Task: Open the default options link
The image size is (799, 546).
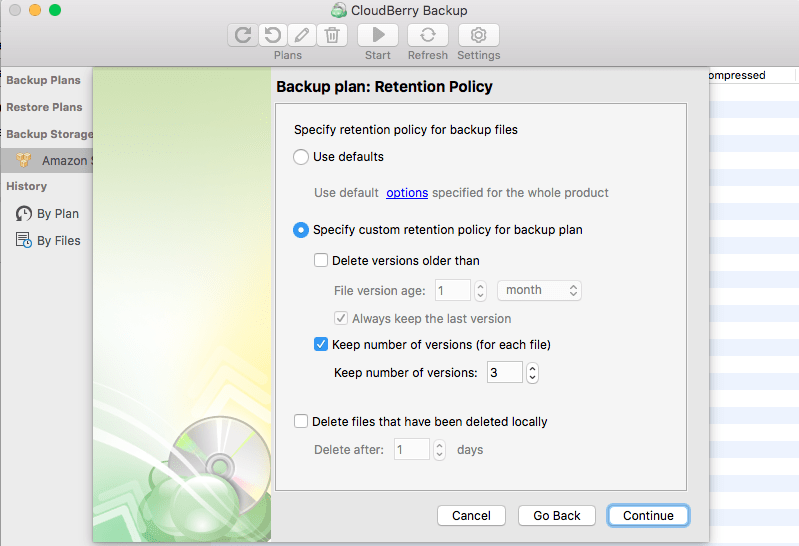Action: 407,193
